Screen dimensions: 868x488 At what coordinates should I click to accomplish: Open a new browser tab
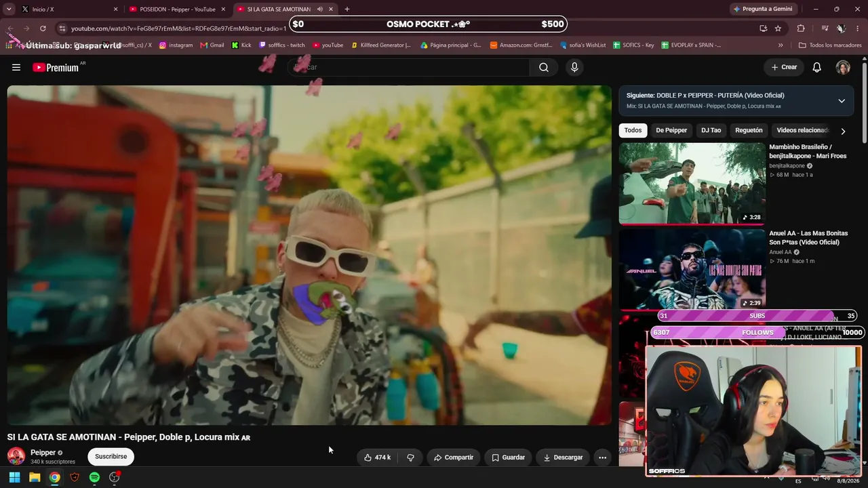(347, 9)
